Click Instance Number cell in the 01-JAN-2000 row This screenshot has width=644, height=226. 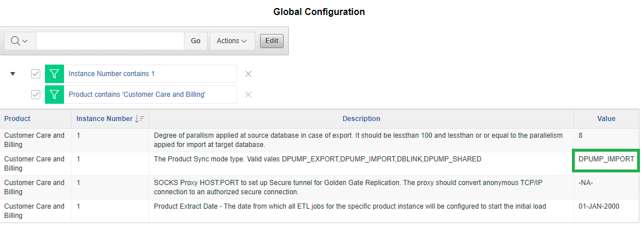pos(110,211)
